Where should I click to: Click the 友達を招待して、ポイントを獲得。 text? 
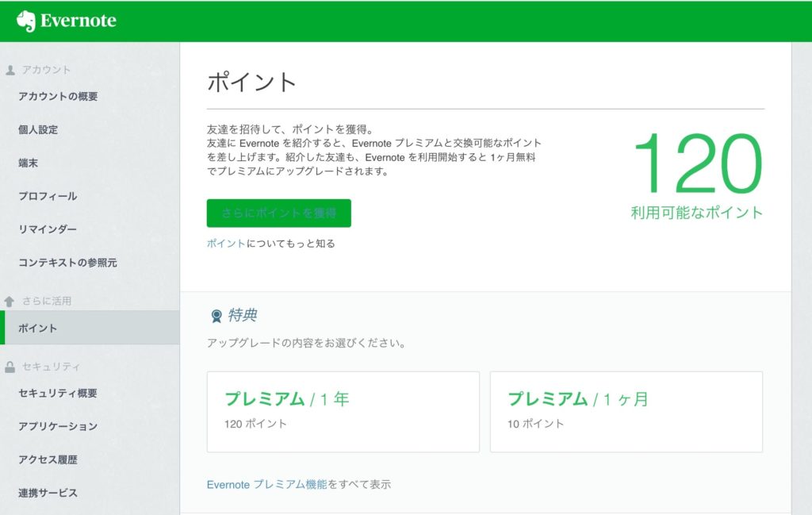(290, 129)
